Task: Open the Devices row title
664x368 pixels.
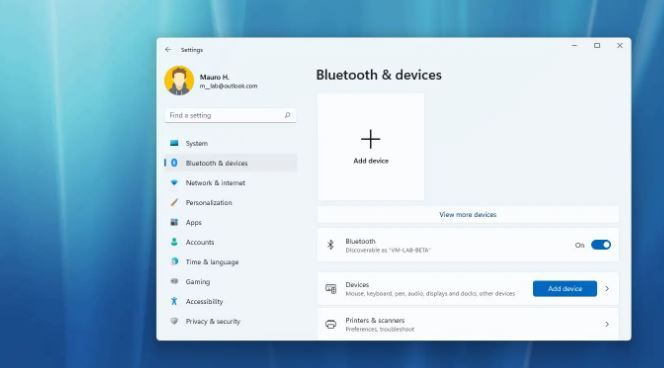Action: pyautogui.click(x=357, y=285)
